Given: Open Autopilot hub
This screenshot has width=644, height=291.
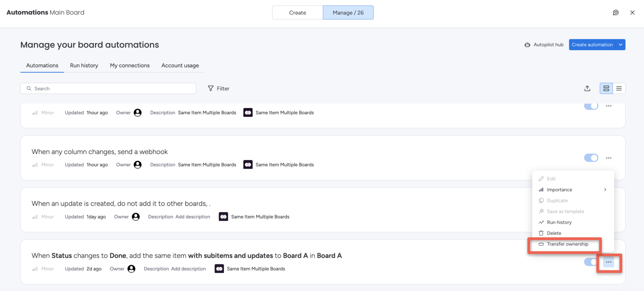Looking at the screenshot, I should pyautogui.click(x=544, y=45).
